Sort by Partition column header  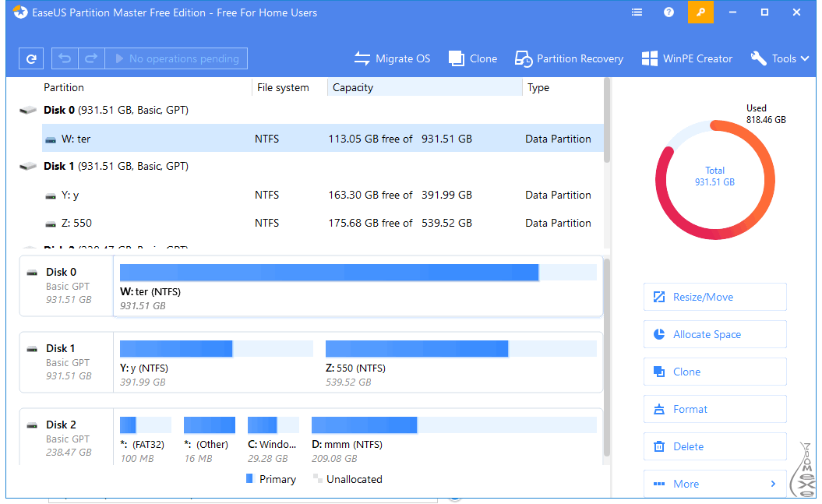63,87
